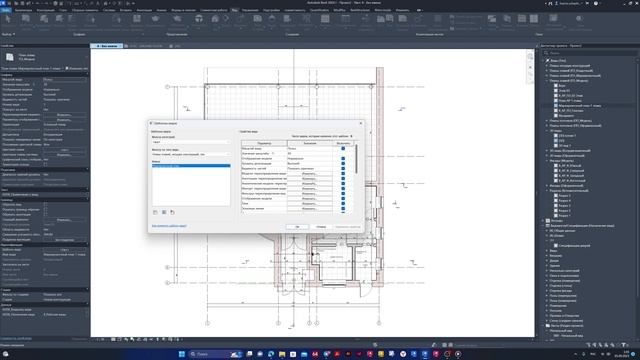Viewport: 640px width, 360px height.
Task: Click the Drafting View icon in the ribbon
Action: click(287, 19)
